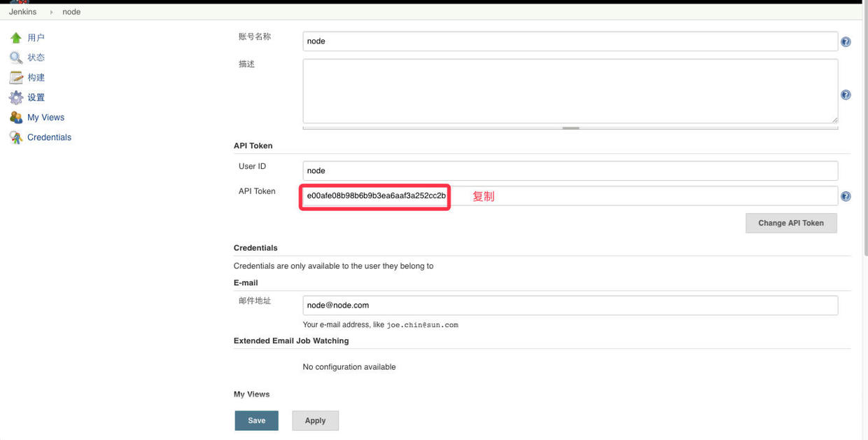Focus the 账号名称 input field
The height and width of the screenshot is (440, 868).
point(570,41)
